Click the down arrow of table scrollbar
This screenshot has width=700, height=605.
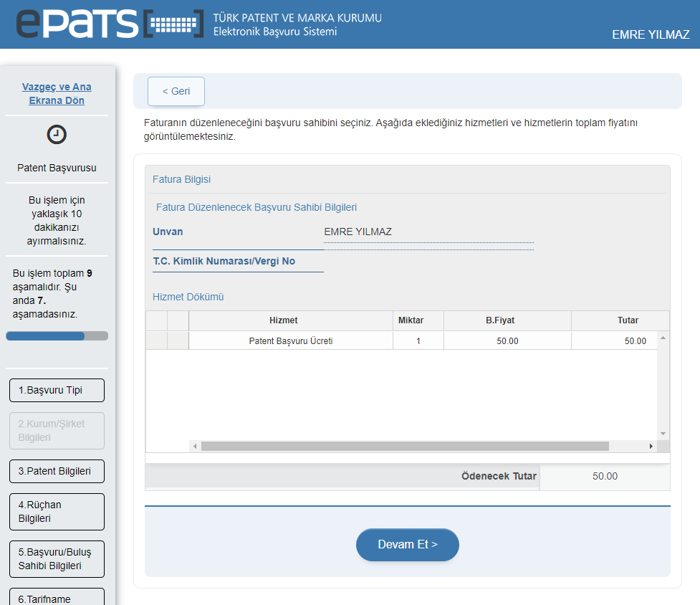click(663, 434)
